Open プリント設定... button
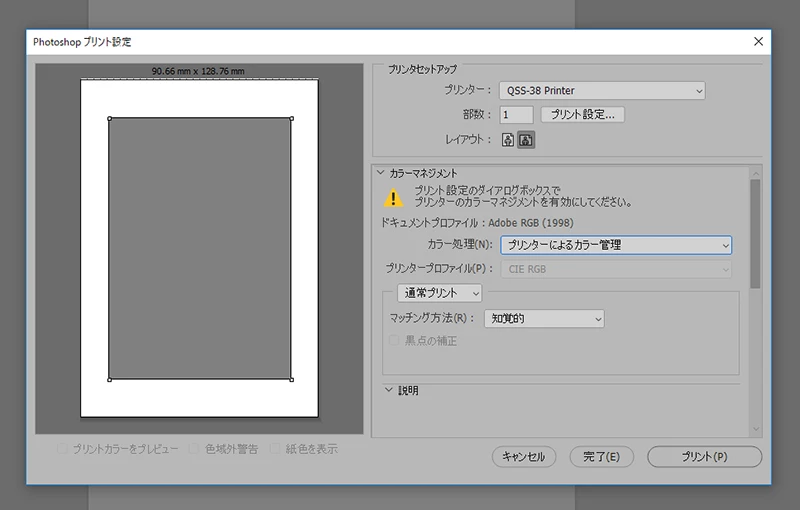 [x=582, y=114]
